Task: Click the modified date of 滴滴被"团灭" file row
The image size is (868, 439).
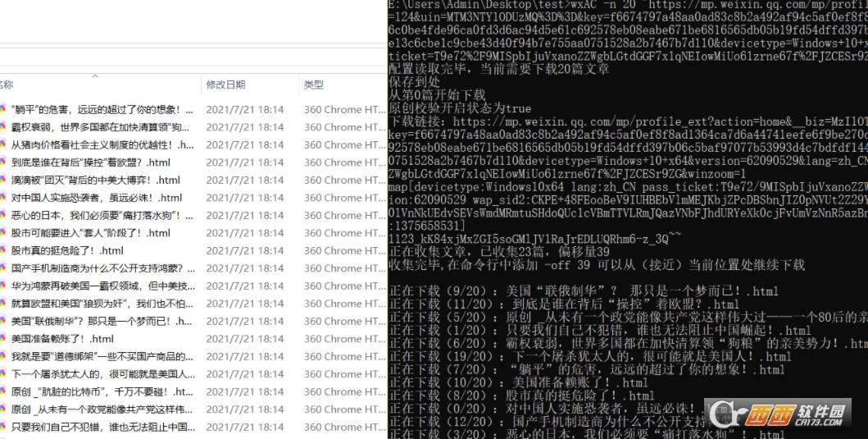Action: (x=245, y=181)
